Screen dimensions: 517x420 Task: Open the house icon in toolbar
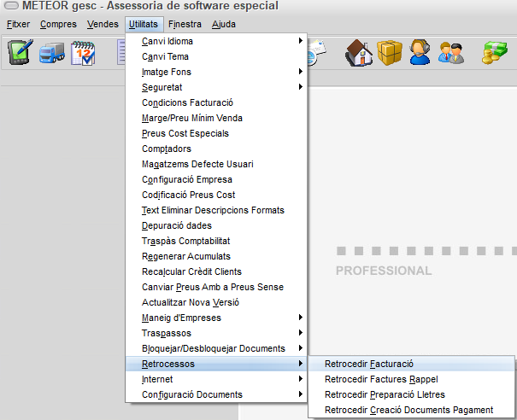[359, 53]
